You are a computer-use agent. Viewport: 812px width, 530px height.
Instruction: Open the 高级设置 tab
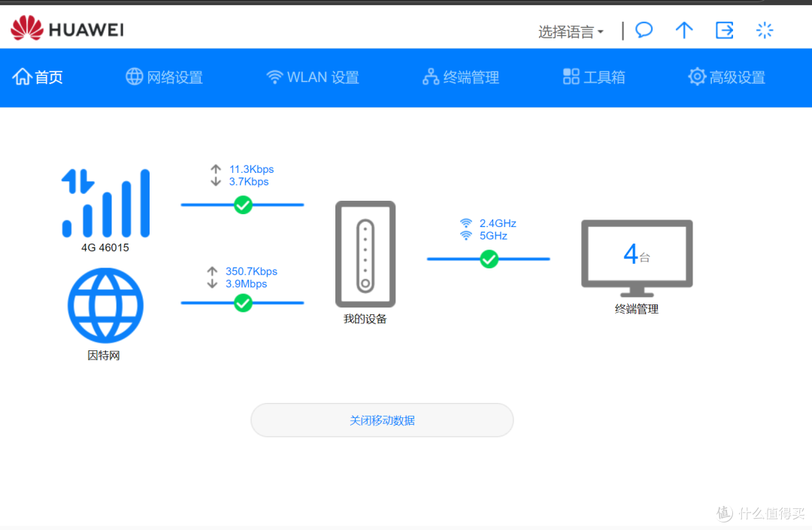click(726, 77)
